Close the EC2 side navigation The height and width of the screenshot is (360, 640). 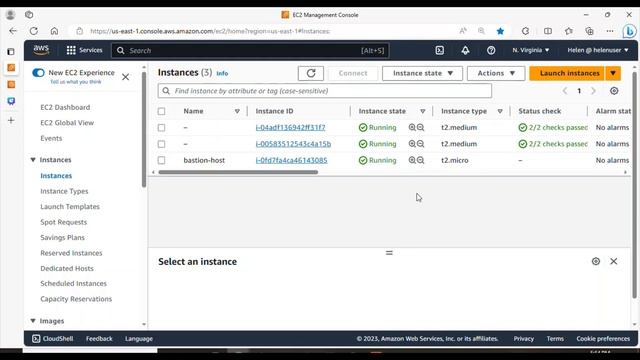[125, 77]
